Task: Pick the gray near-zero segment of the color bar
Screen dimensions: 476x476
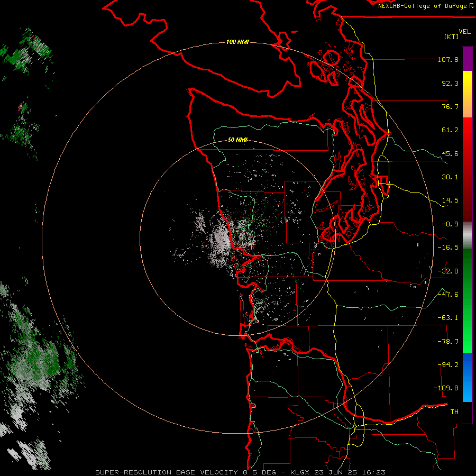Action: coord(467,235)
